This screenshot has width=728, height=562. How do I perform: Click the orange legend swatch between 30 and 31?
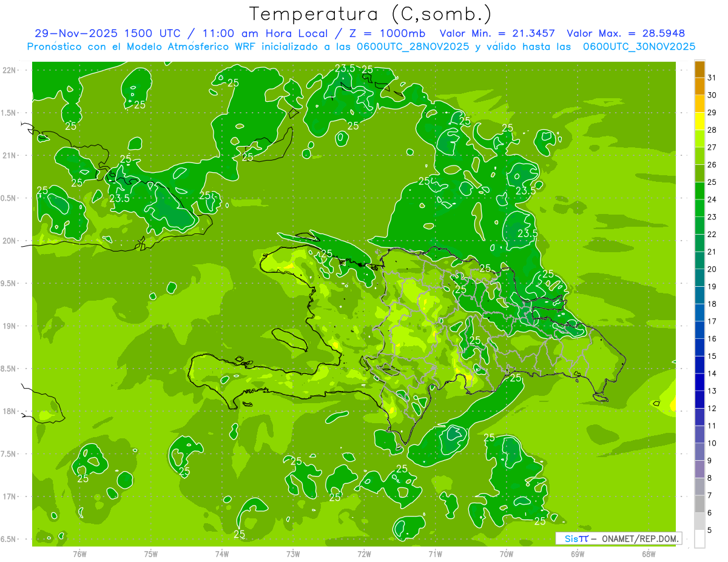tap(699, 86)
